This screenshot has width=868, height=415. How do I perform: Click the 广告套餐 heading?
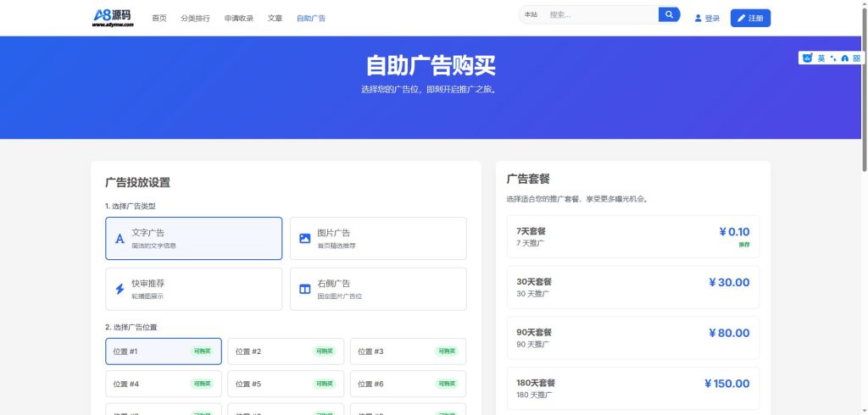pos(527,179)
